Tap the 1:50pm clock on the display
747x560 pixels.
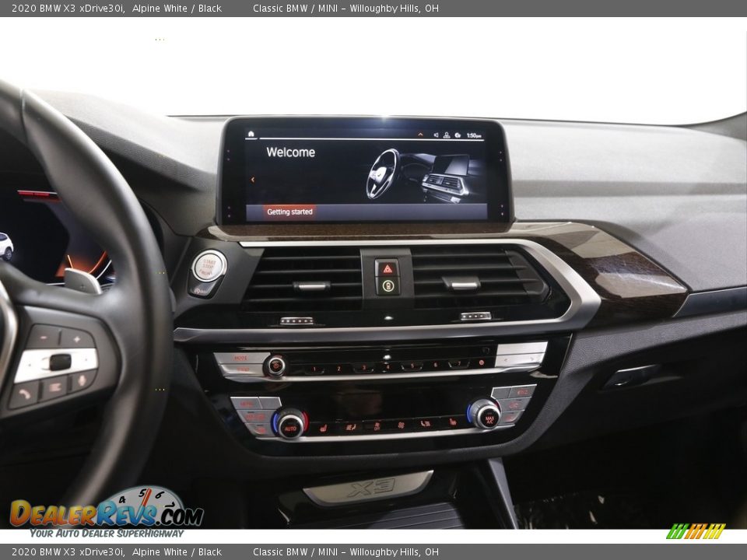click(x=474, y=135)
